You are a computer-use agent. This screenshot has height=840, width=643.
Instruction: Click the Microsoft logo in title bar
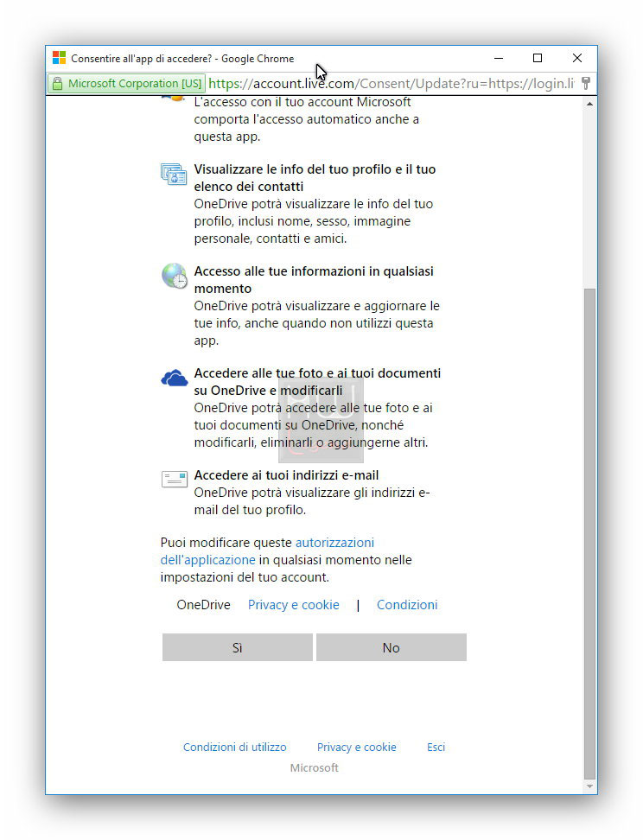pos(59,58)
